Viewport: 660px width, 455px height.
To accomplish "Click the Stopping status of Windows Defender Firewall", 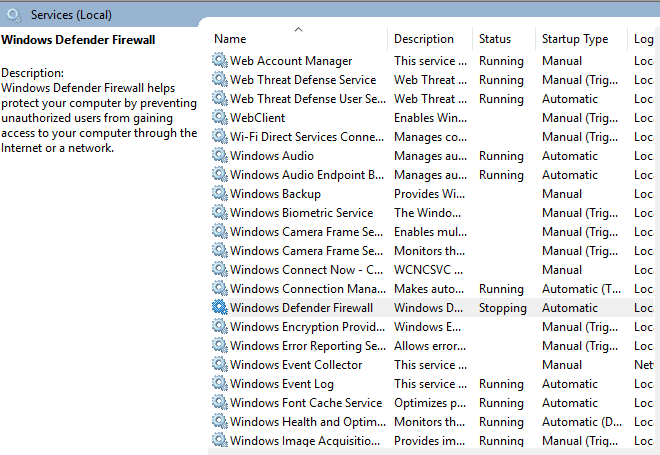I will click(x=503, y=308).
